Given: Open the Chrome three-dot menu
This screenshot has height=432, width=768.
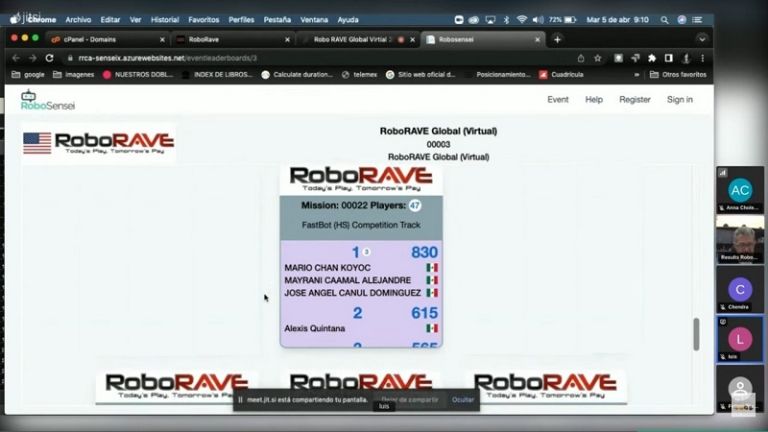Looking at the screenshot, I should (702, 58).
